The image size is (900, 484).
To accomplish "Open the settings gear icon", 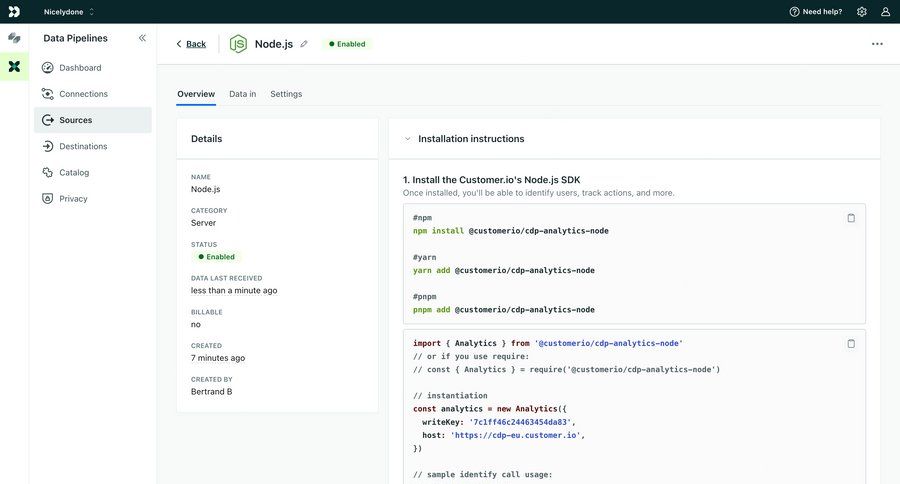I will pos(862,11).
